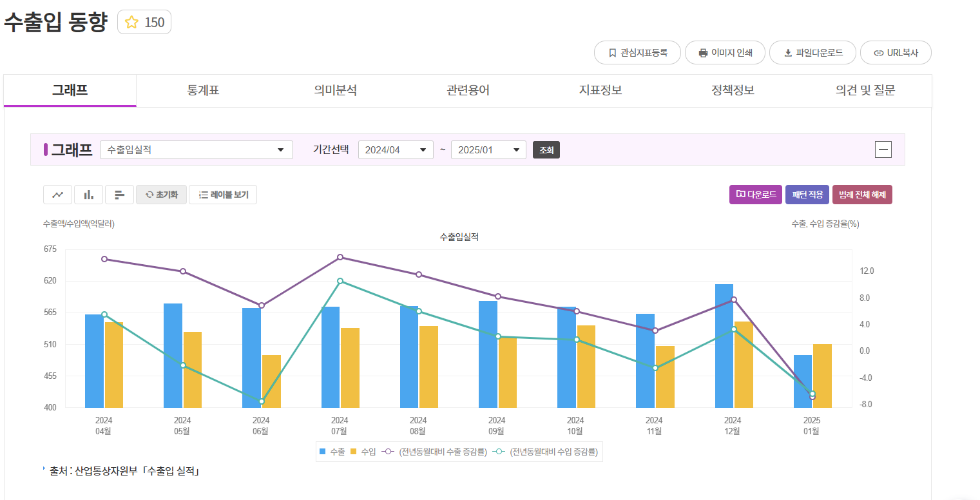Image resolution: width=980 pixels, height=500 pixels.
Task: Open the end period 2025/01 dropdown
Action: (488, 149)
